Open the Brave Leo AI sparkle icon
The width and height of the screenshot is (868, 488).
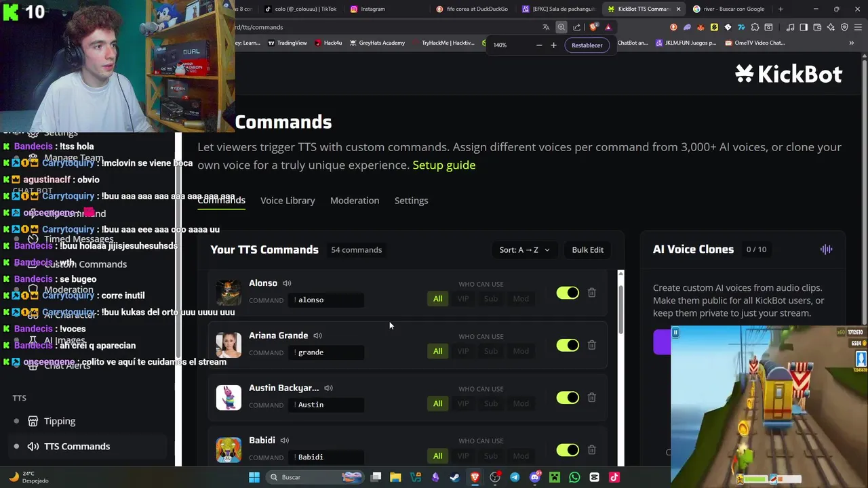click(x=831, y=27)
